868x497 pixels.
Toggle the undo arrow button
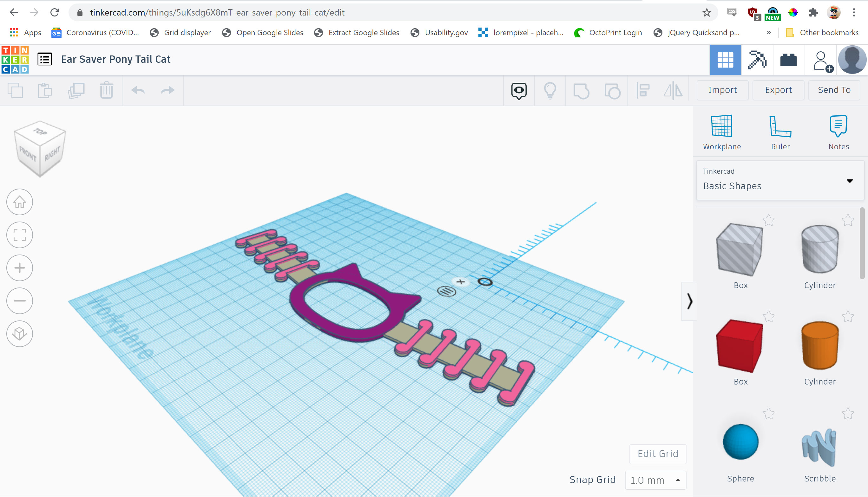coord(138,90)
